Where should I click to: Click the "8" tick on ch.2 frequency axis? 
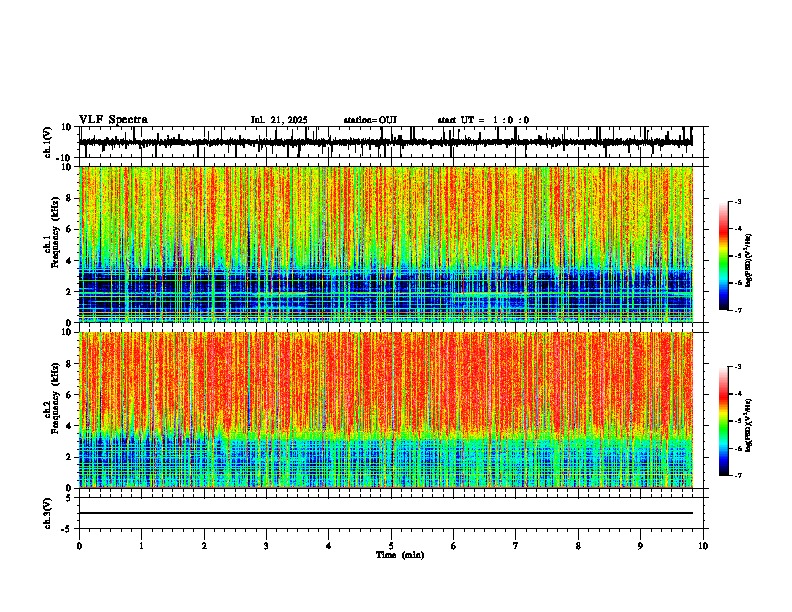[x=71, y=364]
